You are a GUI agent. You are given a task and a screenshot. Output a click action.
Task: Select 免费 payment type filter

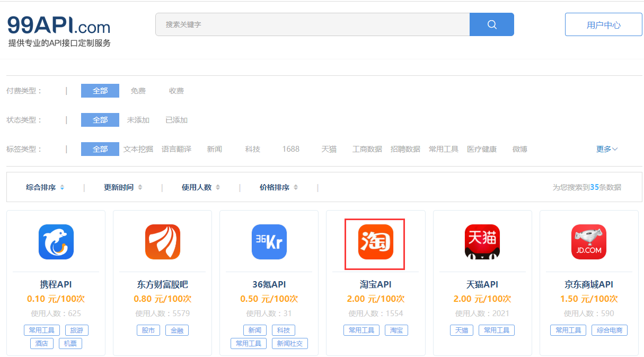(138, 91)
